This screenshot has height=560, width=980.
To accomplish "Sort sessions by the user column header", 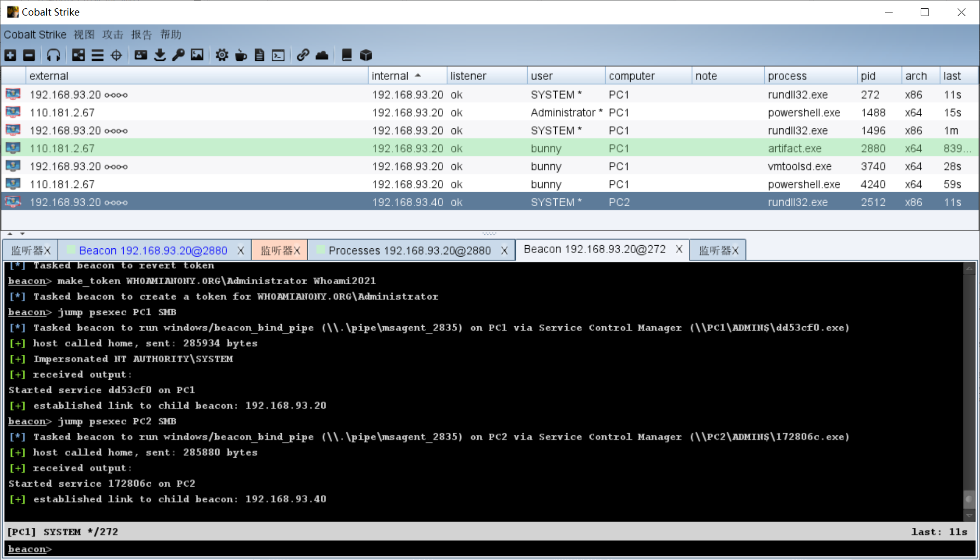I will coord(566,76).
